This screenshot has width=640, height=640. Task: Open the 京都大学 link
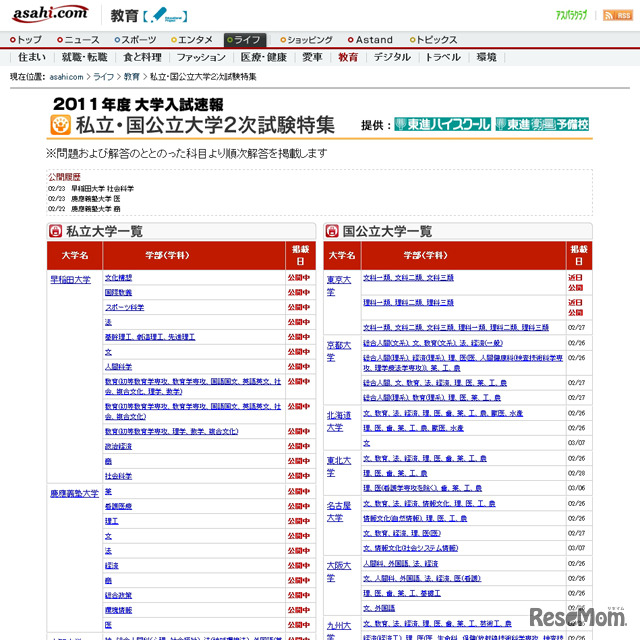339,351
